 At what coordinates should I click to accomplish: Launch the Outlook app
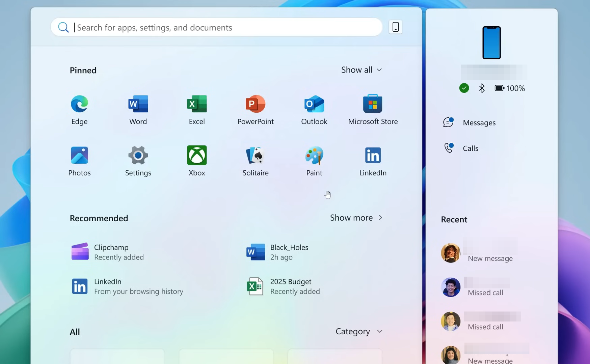[314, 110]
